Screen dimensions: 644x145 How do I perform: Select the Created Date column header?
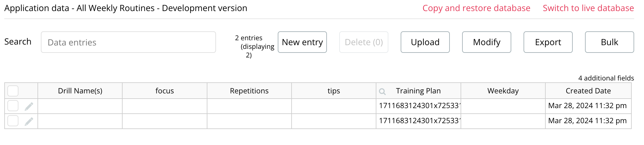point(588,91)
